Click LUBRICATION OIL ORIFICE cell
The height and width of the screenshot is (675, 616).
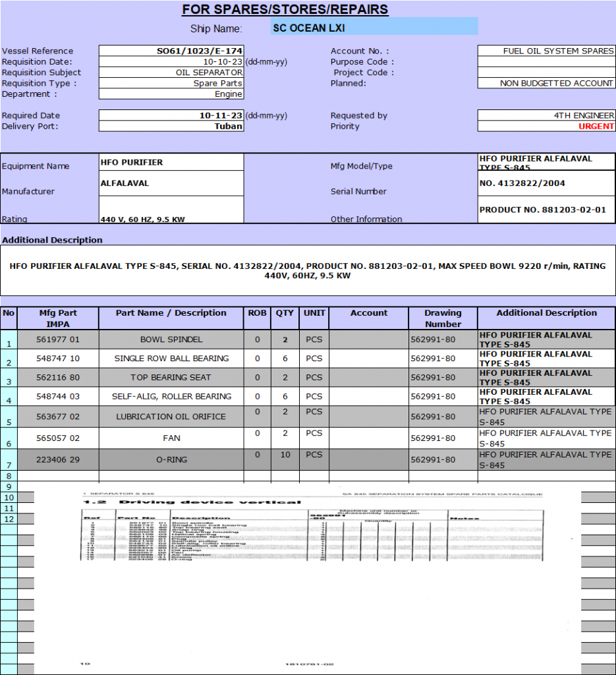(x=171, y=417)
